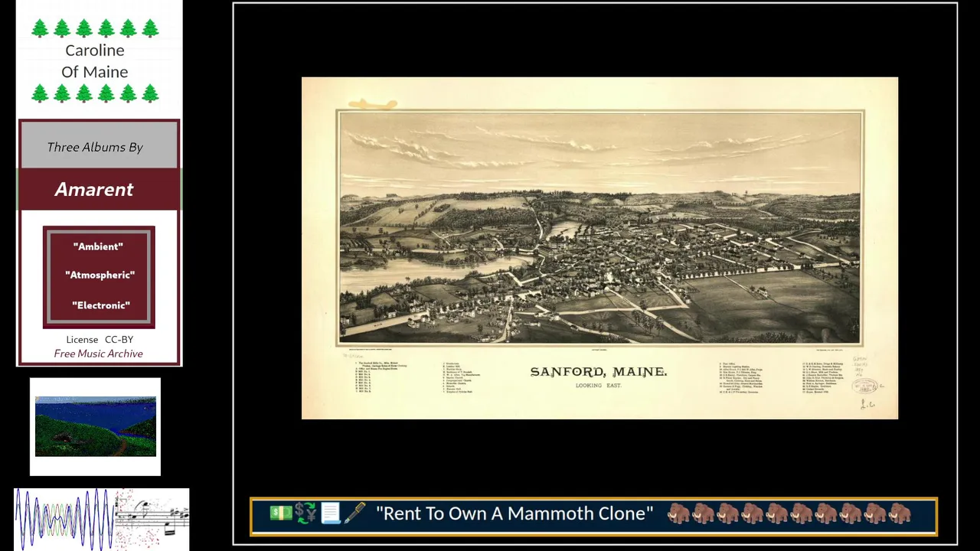Click the 'Caroline' text
The image size is (980, 551).
point(95,51)
